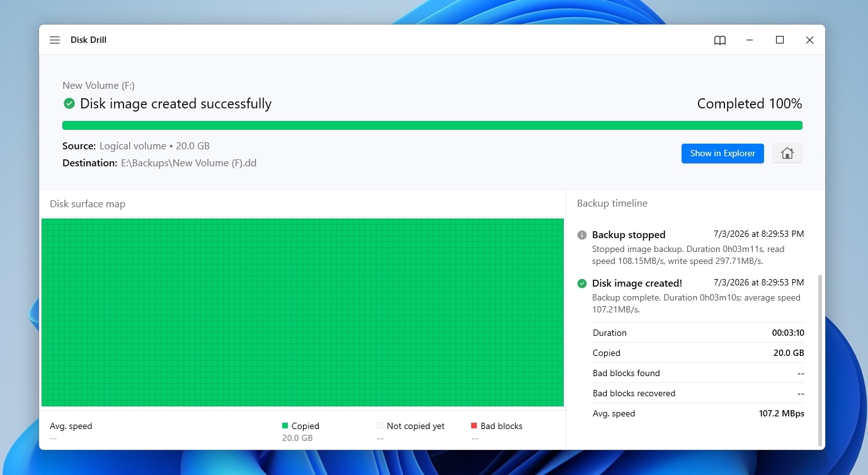Click the Backup timeline scrollbar
This screenshot has height=475, width=868.
point(819,360)
